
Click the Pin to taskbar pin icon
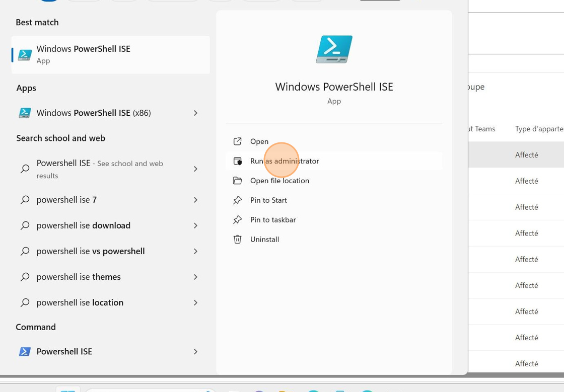(237, 219)
